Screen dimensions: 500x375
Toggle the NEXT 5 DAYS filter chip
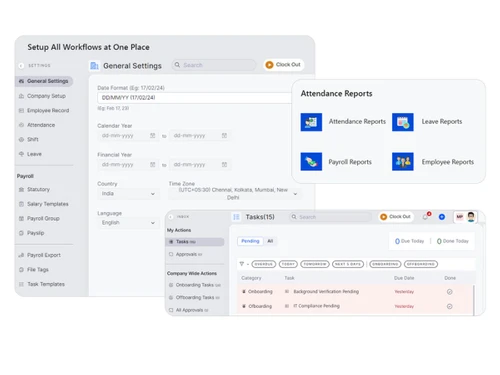point(348,264)
